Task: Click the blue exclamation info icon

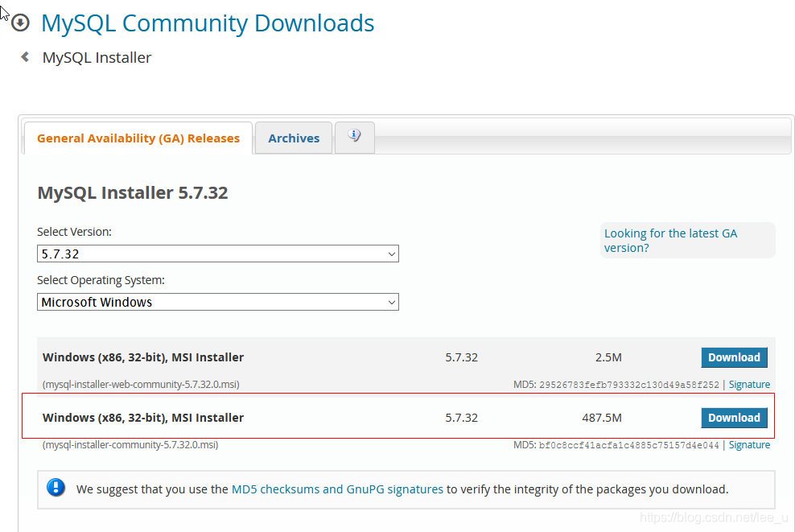Action: coord(56,488)
